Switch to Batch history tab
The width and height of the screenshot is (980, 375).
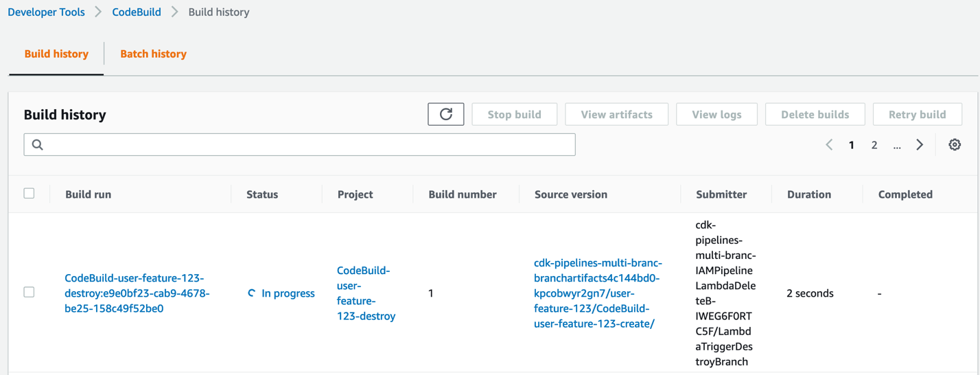click(153, 54)
